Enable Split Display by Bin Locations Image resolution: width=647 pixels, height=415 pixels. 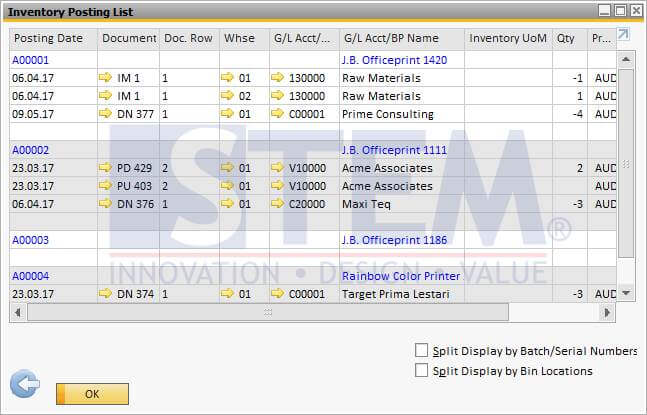421,370
